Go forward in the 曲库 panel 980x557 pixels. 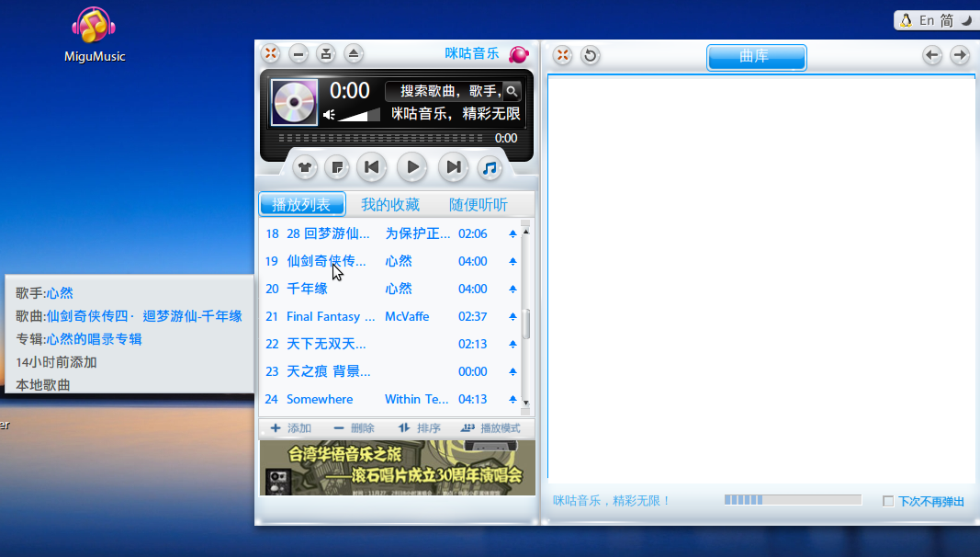[x=960, y=55]
